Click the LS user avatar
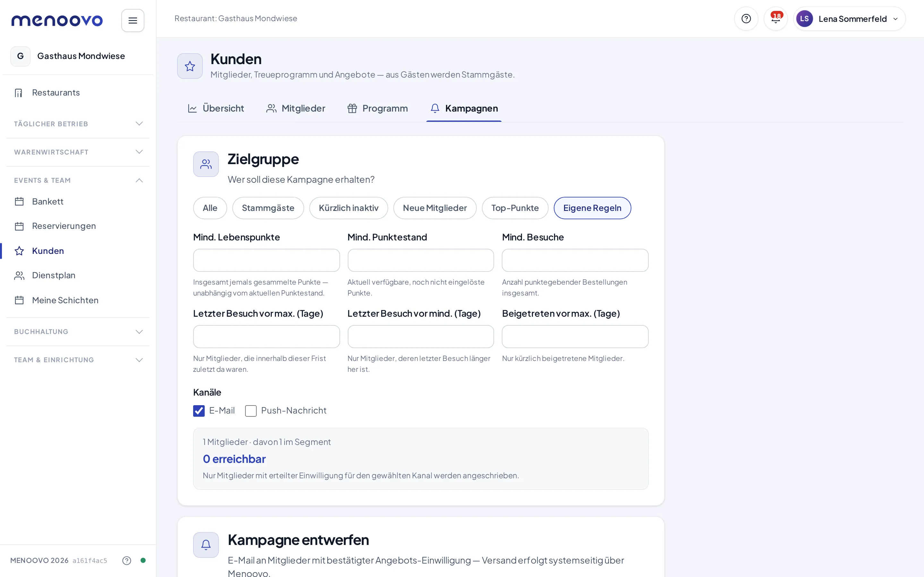This screenshot has width=924, height=577. click(x=804, y=19)
